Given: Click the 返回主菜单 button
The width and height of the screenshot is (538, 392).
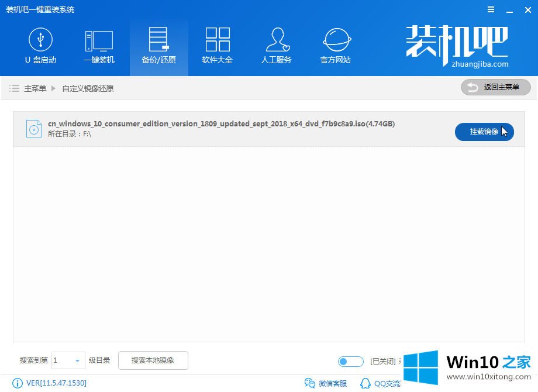Looking at the screenshot, I should coord(495,87).
